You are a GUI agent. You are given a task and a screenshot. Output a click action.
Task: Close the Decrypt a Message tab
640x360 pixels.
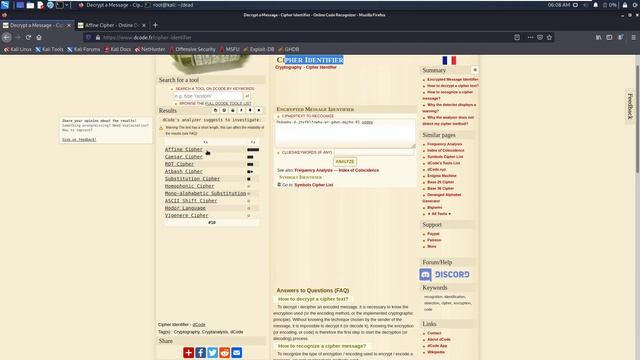coord(69,25)
